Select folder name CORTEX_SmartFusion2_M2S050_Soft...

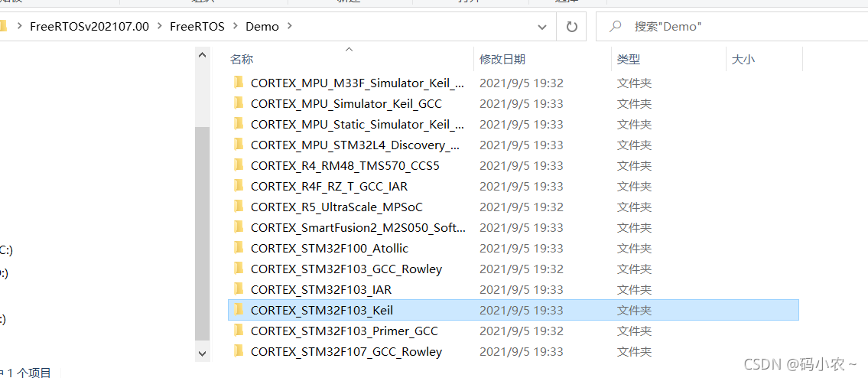click(x=358, y=227)
